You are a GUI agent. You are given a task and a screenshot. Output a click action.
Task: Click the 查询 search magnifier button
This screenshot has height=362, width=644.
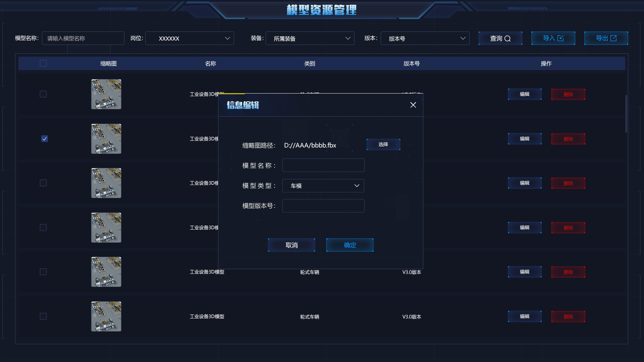(x=500, y=38)
